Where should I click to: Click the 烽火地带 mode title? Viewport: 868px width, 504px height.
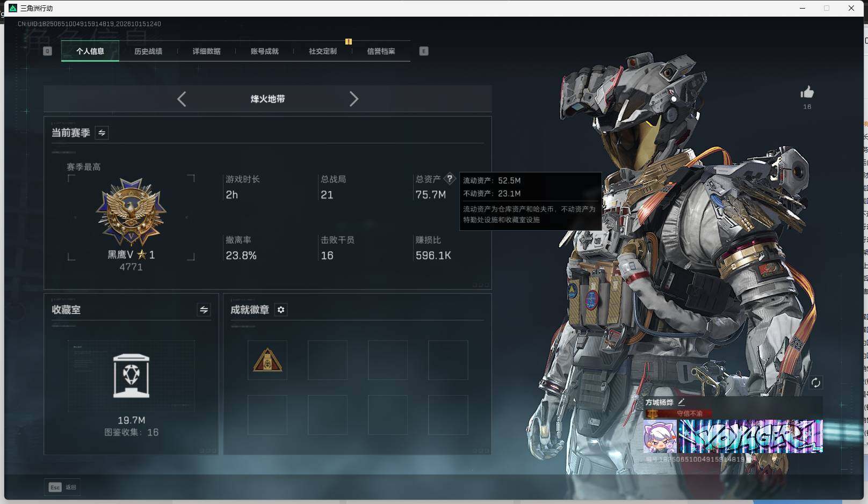(x=267, y=99)
